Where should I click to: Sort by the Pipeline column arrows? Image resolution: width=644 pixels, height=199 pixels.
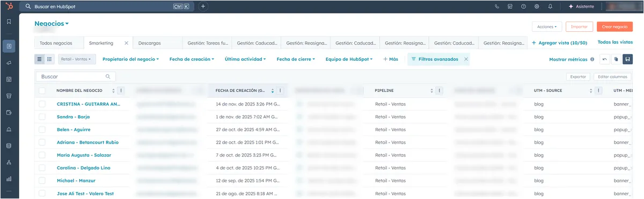[432, 91]
